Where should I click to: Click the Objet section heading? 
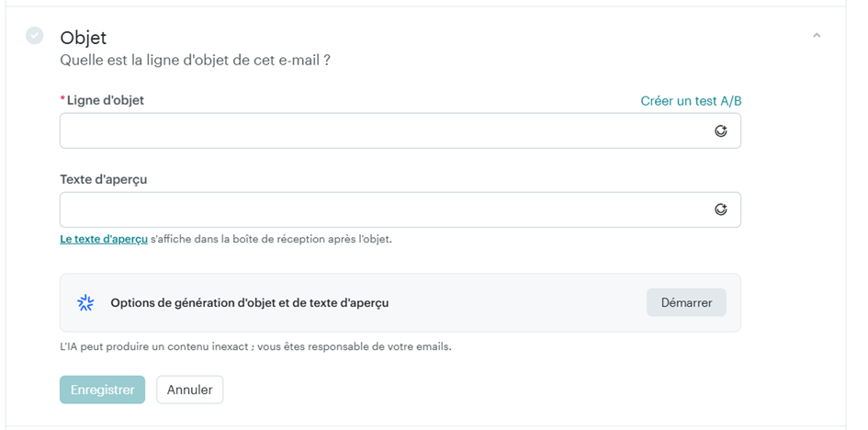click(x=84, y=38)
